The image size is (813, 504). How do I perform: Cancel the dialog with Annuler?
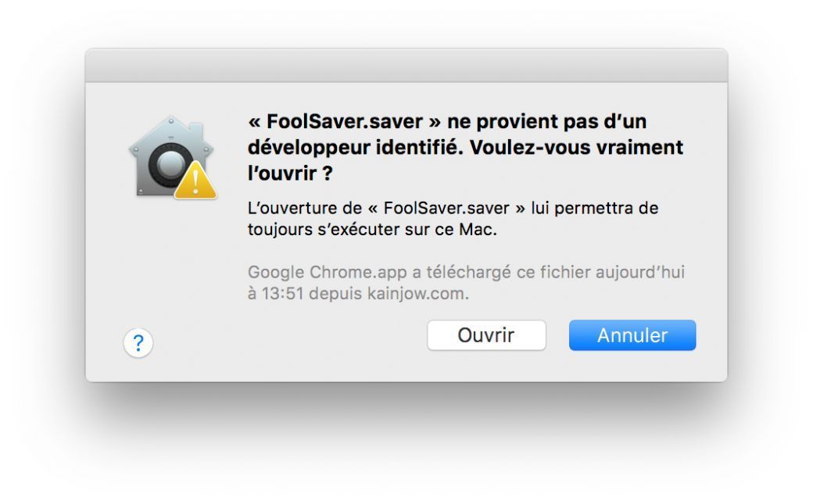(x=632, y=336)
